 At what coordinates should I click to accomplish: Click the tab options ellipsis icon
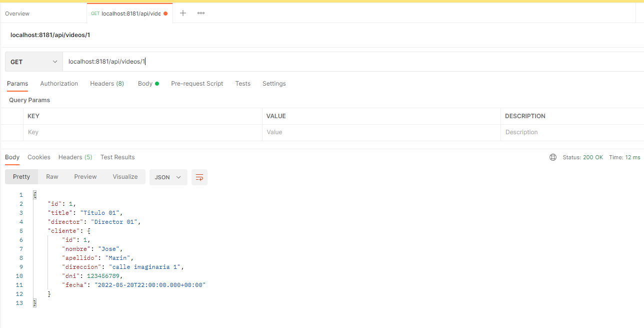pos(200,13)
